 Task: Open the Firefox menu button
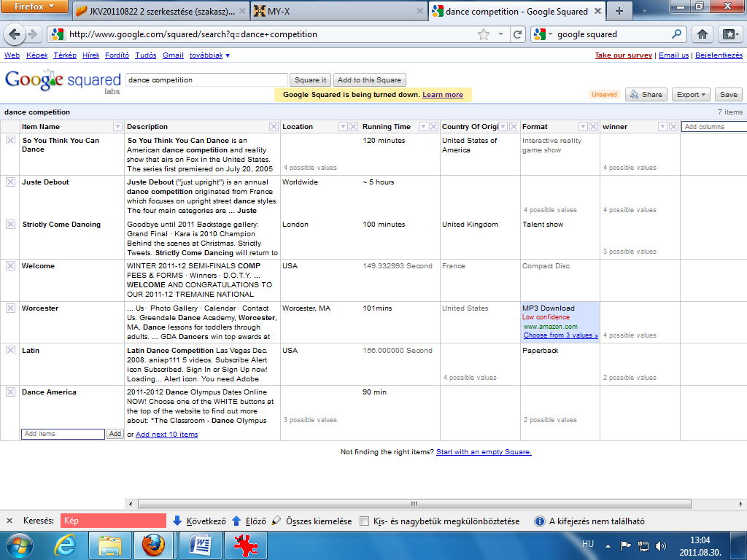point(34,7)
